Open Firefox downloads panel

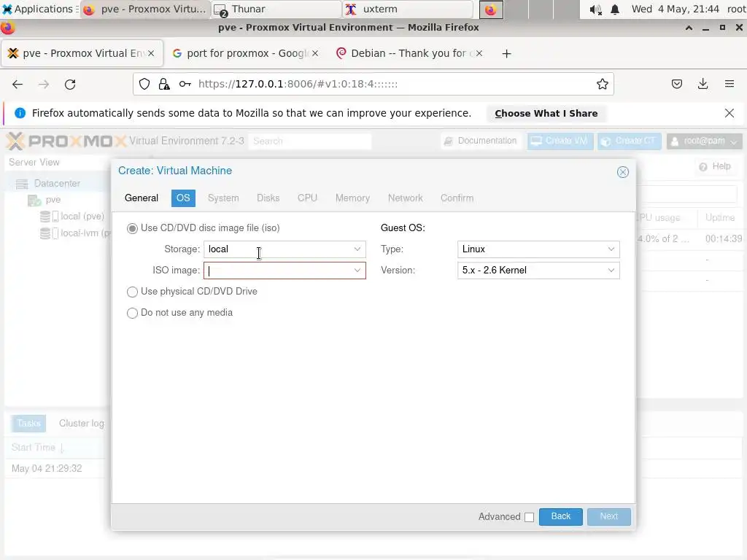(x=703, y=85)
